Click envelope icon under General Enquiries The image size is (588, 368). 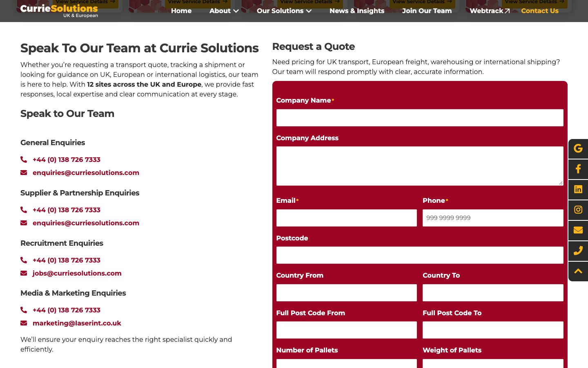pos(24,173)
